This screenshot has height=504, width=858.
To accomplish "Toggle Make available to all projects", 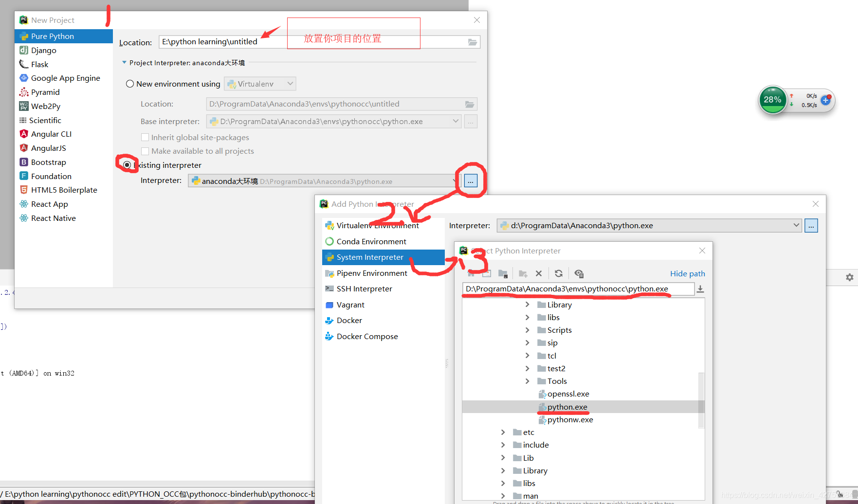I will click(x=145, y=151).
